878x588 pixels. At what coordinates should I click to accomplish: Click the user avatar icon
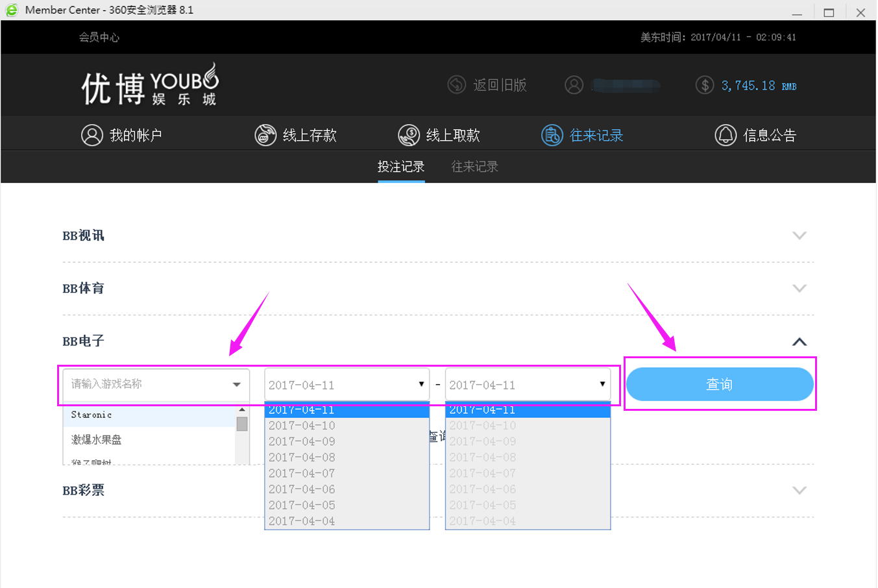coord(574,85)
